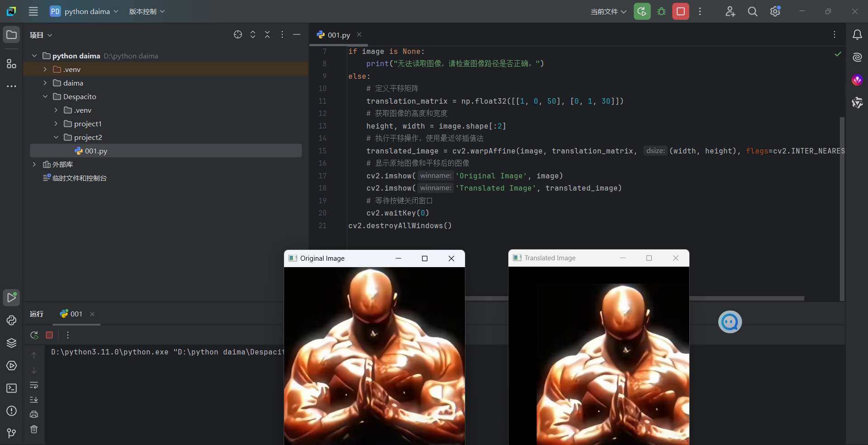Close the 001 run tab
868x445 pixels.
pos(92,314)
